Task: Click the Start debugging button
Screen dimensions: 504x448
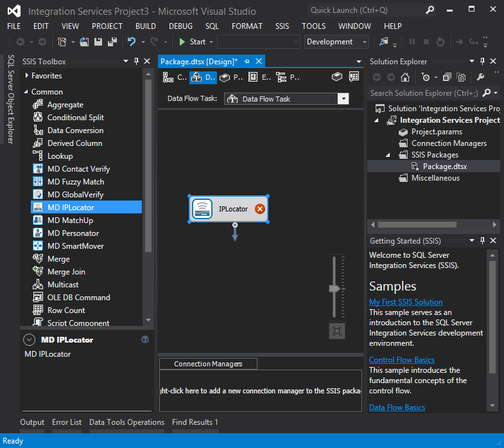Action: pos(192,42)
